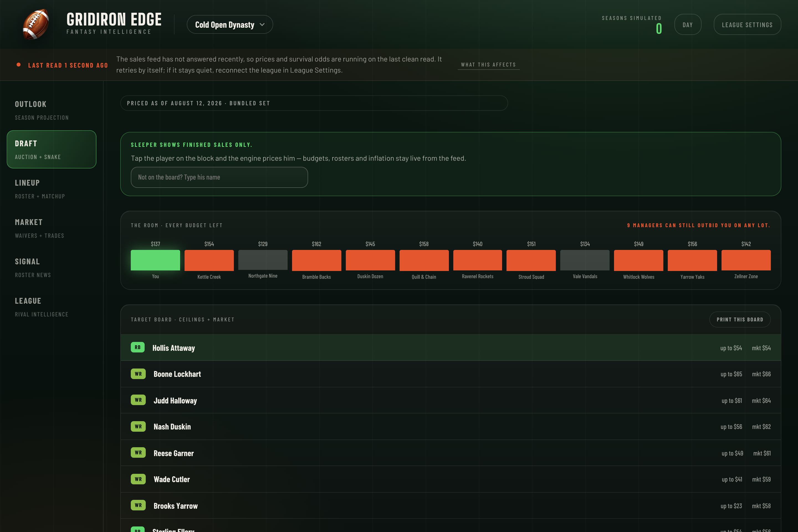Screen dimensions: 798x532
Task: Click the 'up to $54' ceiling for Hollis Attaway
Action: click(x=731, y=348)
